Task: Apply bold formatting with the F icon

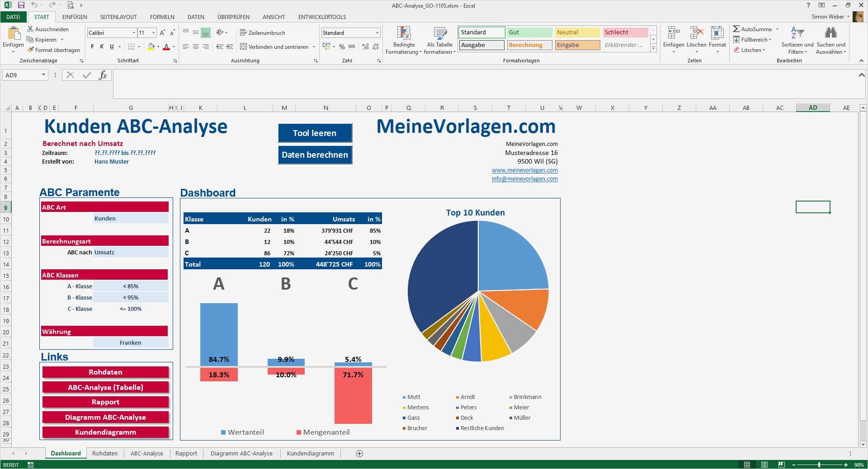Action: (92, 47)
